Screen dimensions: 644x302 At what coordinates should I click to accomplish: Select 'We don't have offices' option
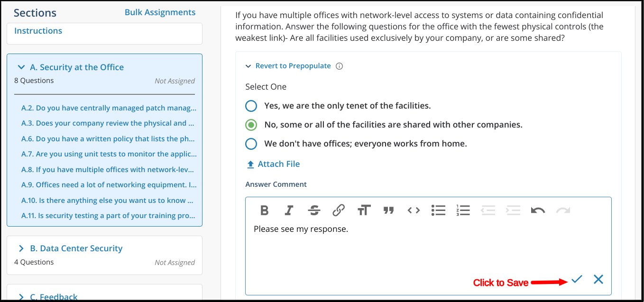pyautogui.click(x=251, y=144)
